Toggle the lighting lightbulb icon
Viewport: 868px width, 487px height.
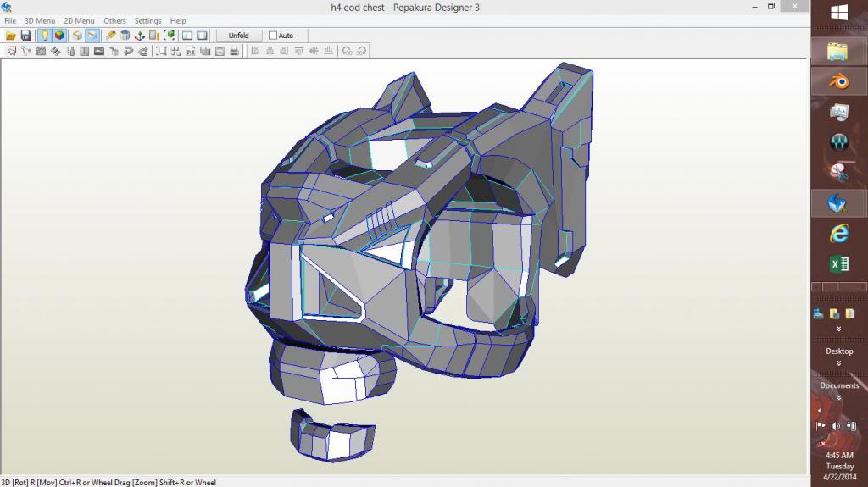pos(45,36)
